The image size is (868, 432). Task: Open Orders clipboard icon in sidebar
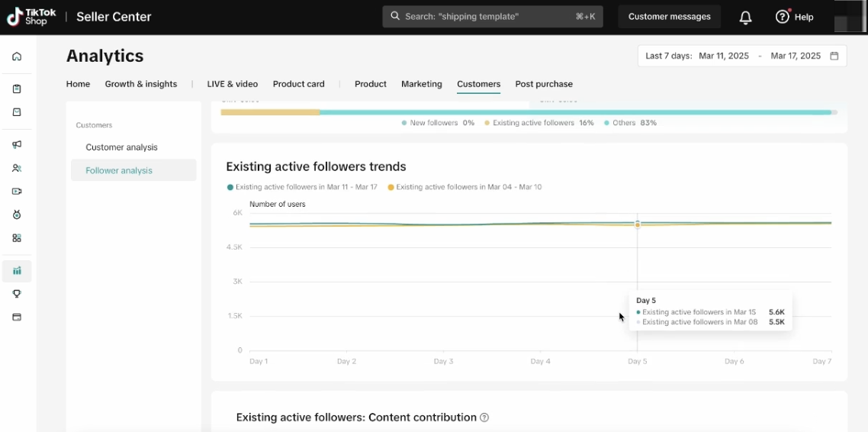click(17, 89)
